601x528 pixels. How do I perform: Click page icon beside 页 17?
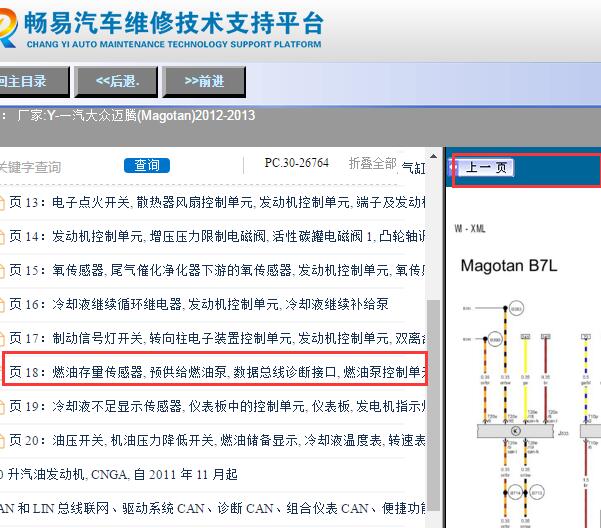tap(2, 339)
